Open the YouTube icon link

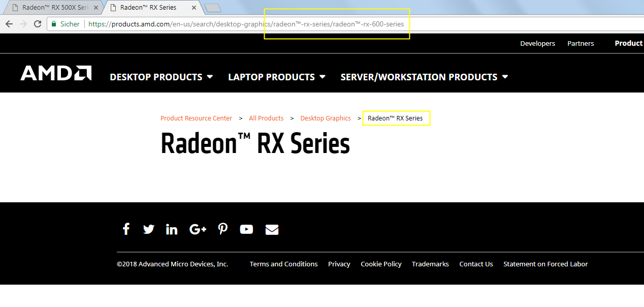coord(246,229)
